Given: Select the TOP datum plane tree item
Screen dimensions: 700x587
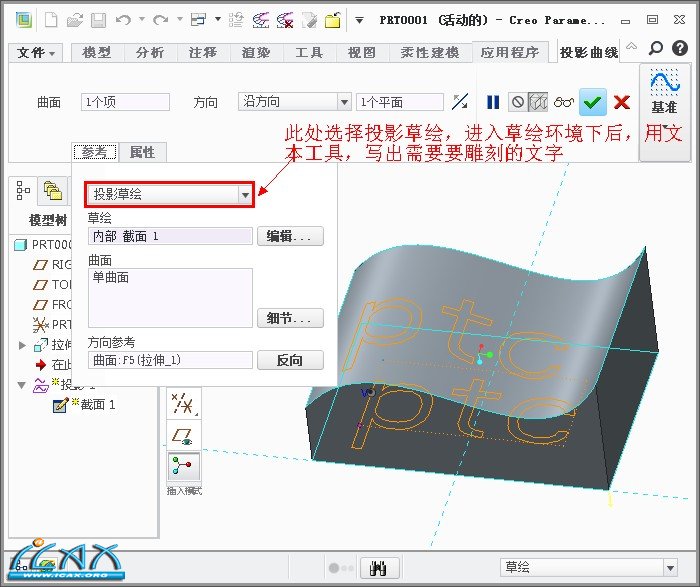Looking at the screenshot, I should pyautogui.click(x=51, y=284).
